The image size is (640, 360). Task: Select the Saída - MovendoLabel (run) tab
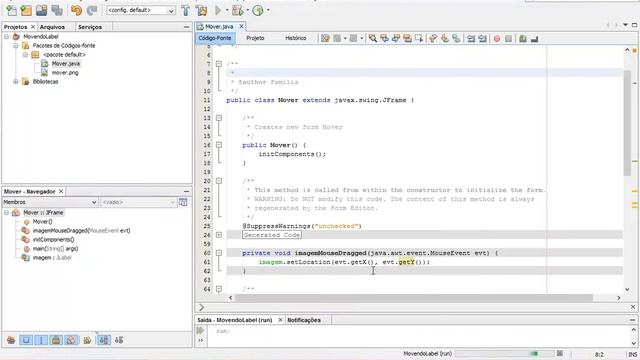coord(235,320)
